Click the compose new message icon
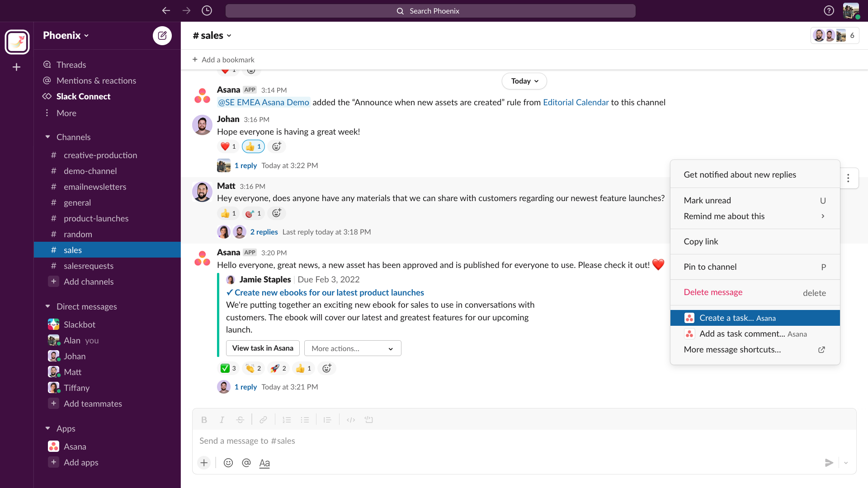 (162, 36)
